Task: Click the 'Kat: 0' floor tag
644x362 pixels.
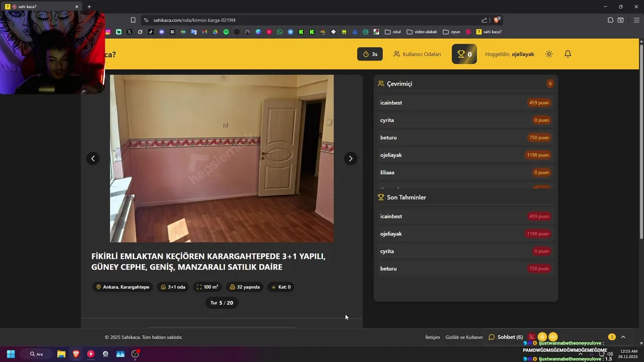Action: [281, 287]
